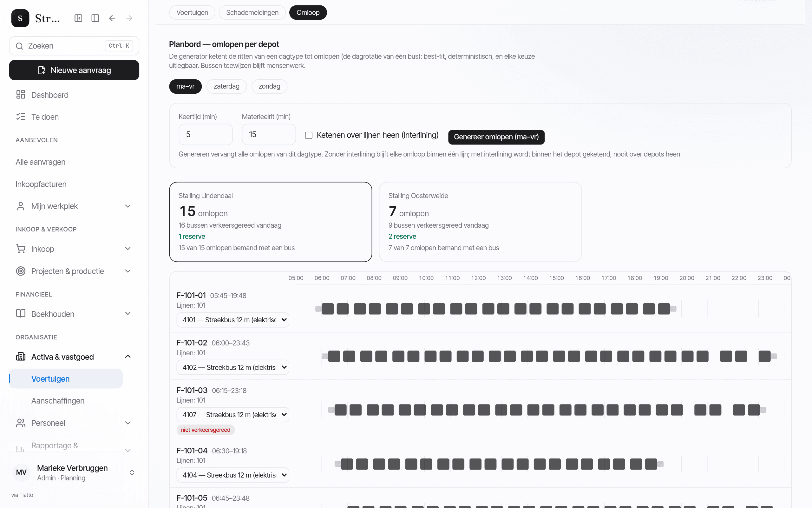Screen dimensions: 812x508
Task: Switch to the Omloop tab
Action: (x=308, y=12)
